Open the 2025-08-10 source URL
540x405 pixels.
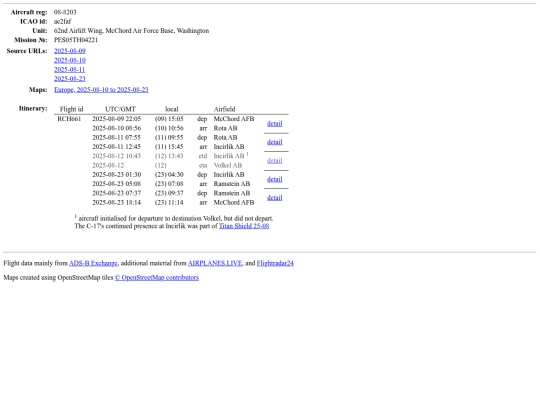[70, 60]
